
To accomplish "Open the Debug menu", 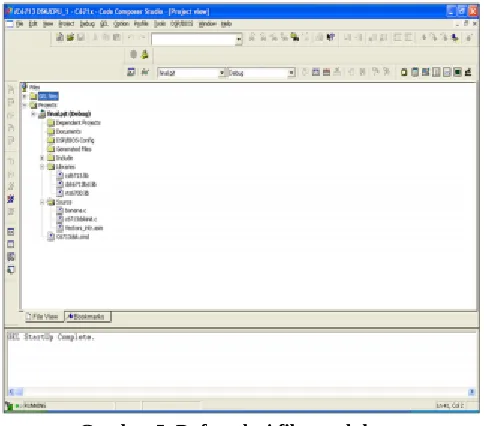I will click(x=87, y=24).
